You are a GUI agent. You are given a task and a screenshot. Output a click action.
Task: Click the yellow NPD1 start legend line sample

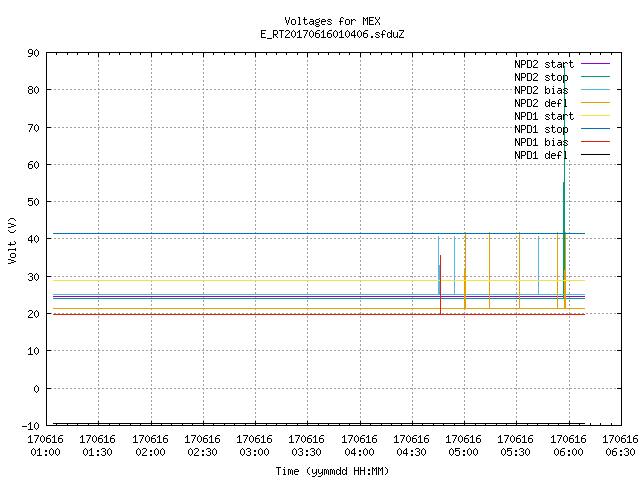pyautogui.click(x=595, y=116)
